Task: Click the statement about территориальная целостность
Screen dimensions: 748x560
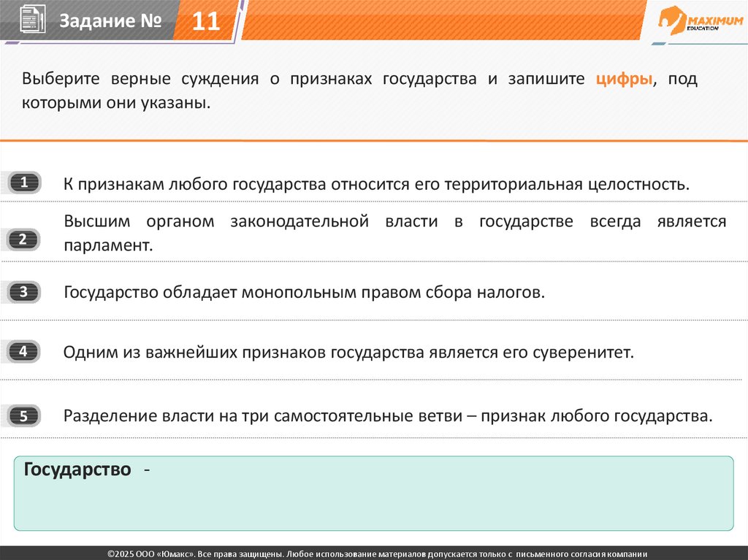Action: click(x=376, y=184)
